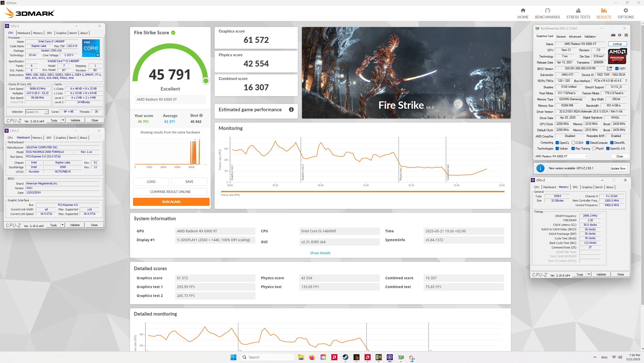Open BENCHMARKS gauge icon in 3DMark

pyautogui.click(x=547, y=10)
